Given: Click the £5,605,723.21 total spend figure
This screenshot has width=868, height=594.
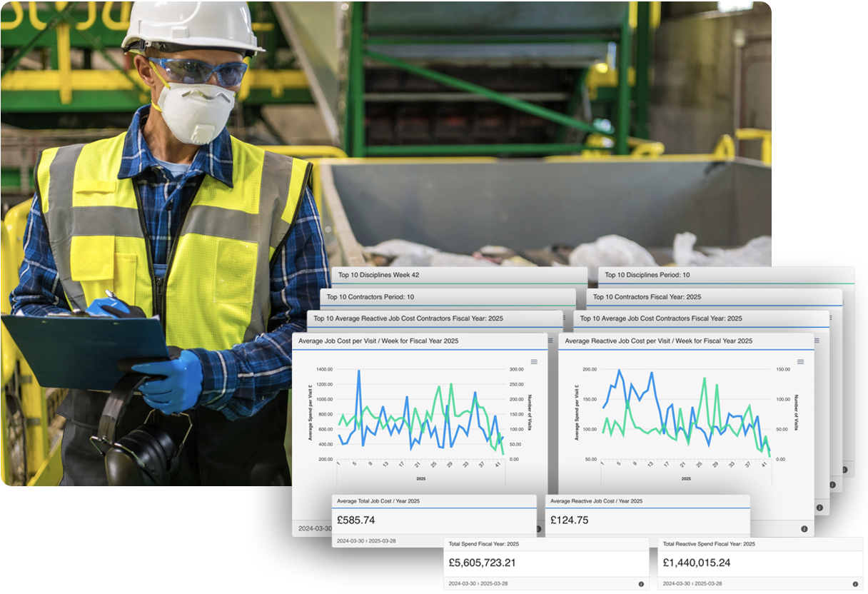Looking at the screenshot, I should click(x=482, y=563).
